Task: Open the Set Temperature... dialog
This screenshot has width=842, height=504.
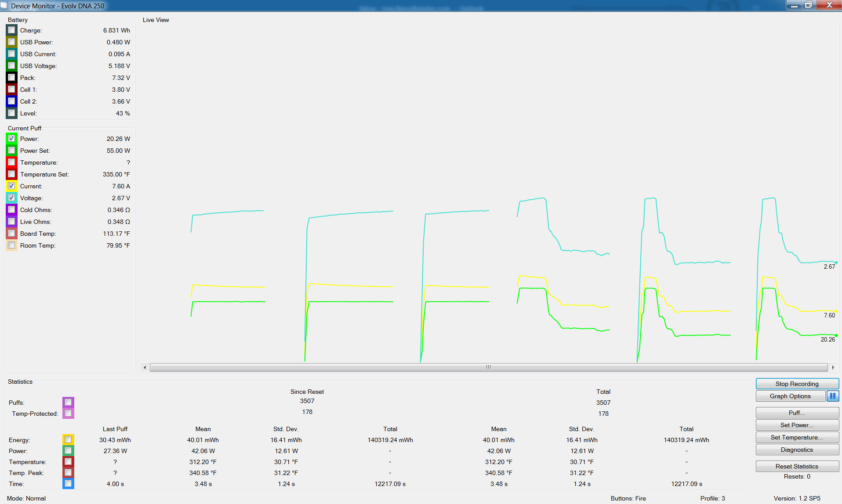Action: coord(797,437)
